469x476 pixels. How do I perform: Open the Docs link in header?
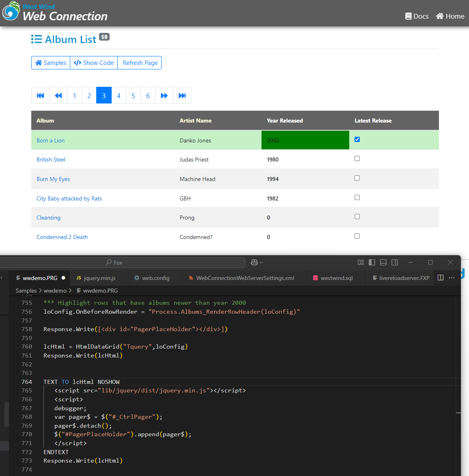[x=417, y=16]
